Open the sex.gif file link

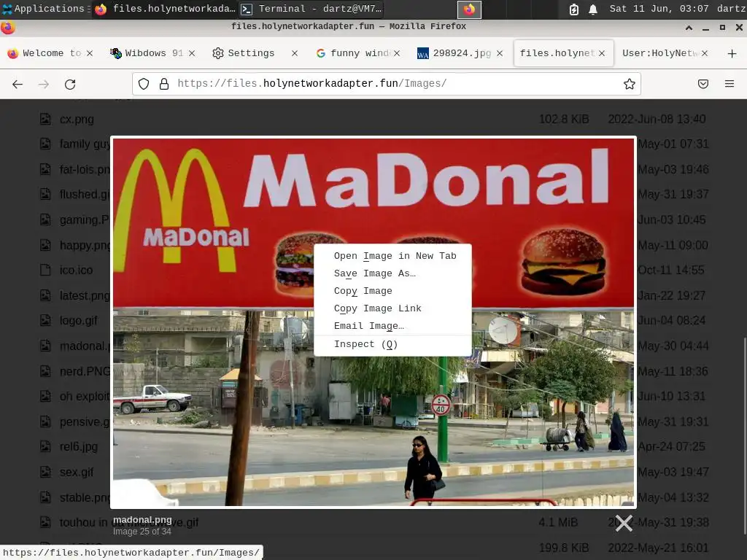[x=77, y=472]
